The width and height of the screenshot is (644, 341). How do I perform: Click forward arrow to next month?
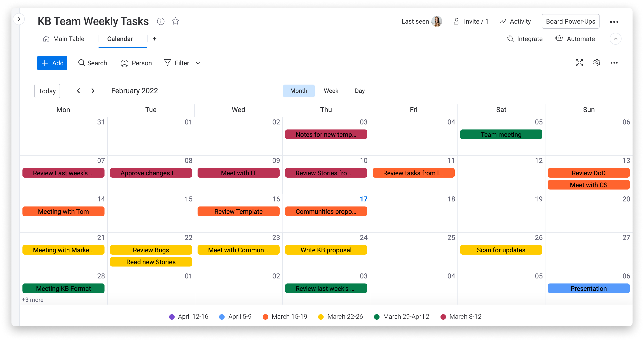[93, 91]
